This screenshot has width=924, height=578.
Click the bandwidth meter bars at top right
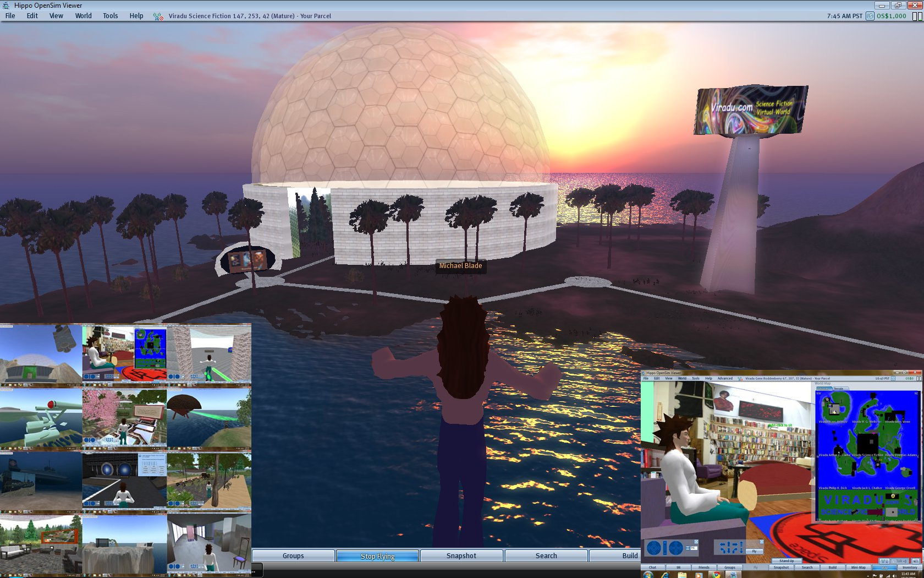point(917,16)
